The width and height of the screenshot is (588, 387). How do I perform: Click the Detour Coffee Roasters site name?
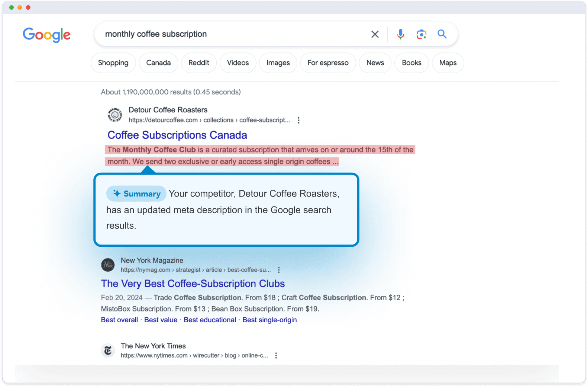(168, 110)
